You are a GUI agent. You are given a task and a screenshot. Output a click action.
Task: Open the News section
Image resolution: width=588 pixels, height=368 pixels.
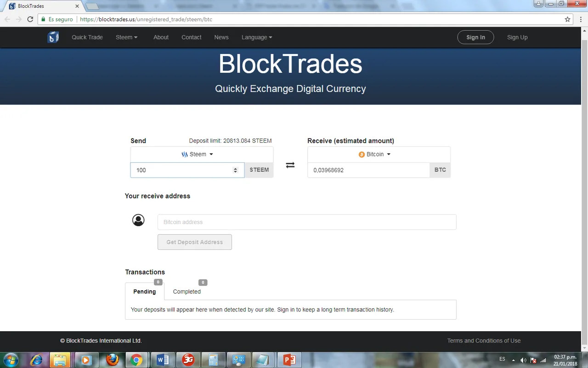click(221, 37)
